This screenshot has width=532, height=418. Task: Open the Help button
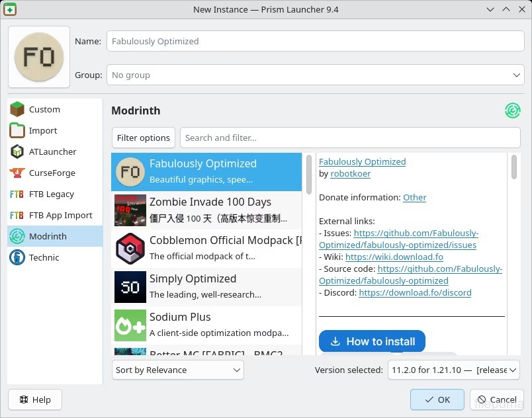[35, 399]
